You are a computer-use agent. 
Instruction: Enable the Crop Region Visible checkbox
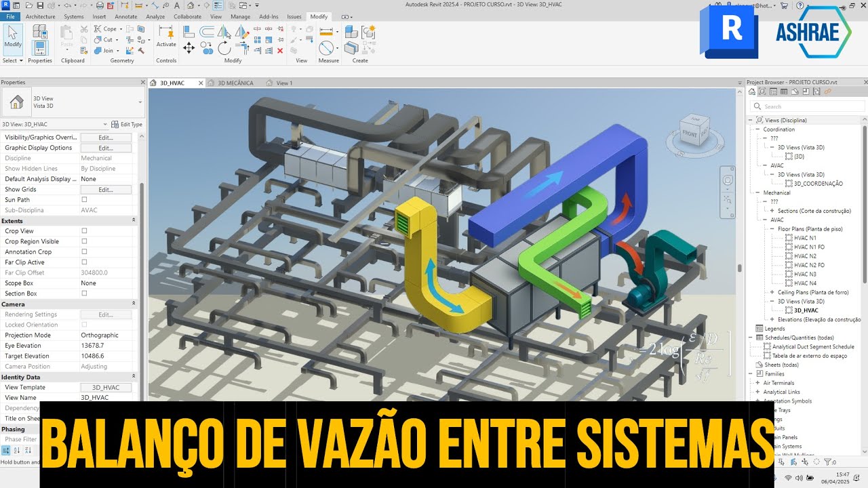pos(84,241)
